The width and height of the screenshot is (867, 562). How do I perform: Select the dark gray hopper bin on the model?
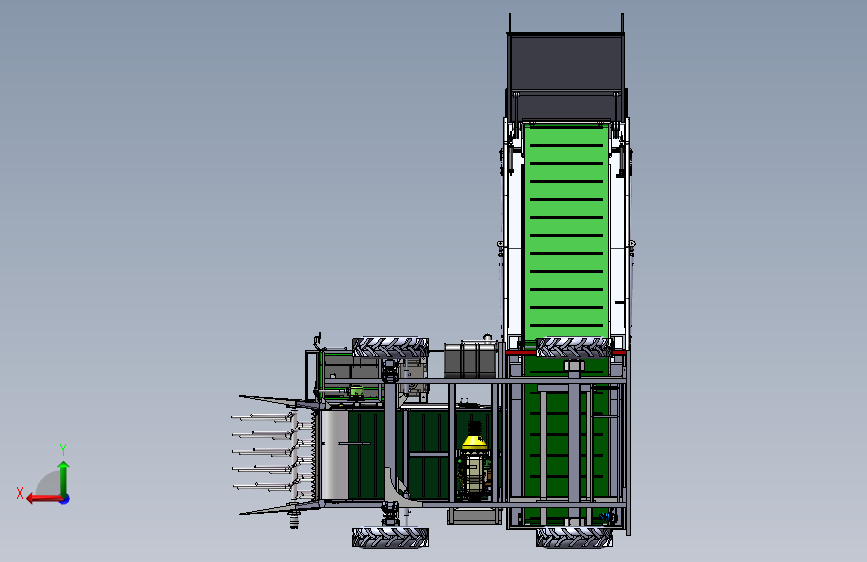566,76
